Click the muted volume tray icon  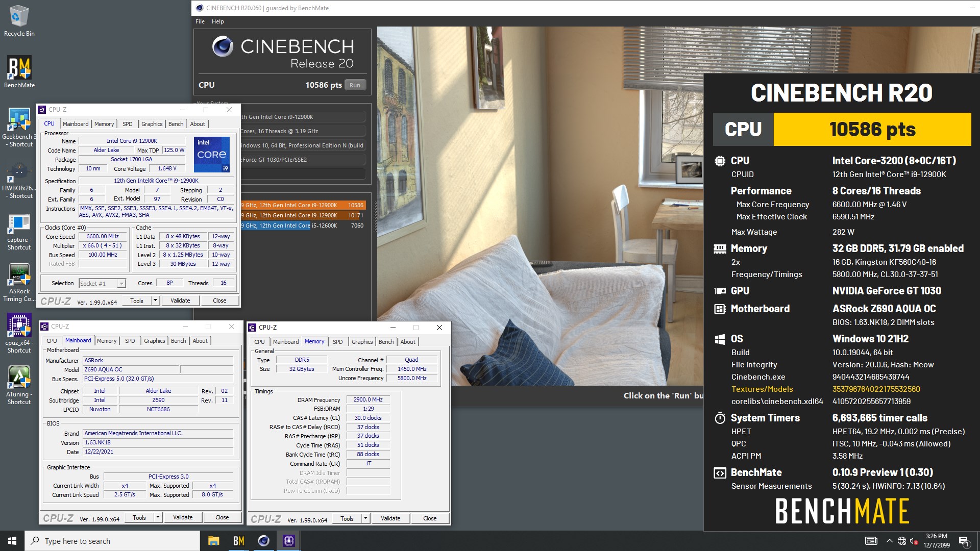pos(914,541)
